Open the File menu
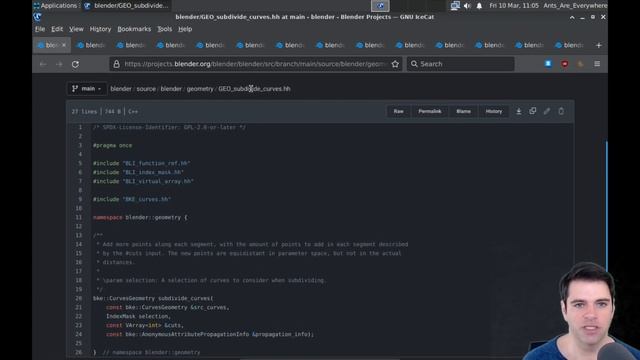Screen dimensions: 640x360 click(40, 29)
